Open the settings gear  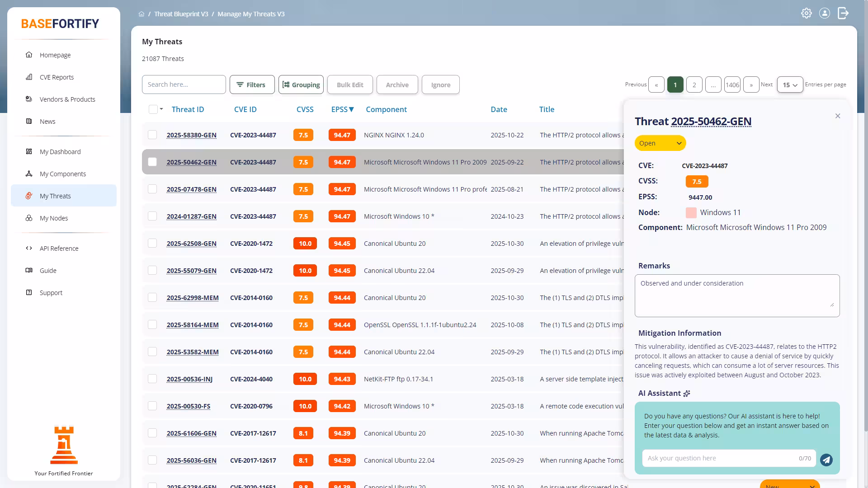tap(807, 13)
